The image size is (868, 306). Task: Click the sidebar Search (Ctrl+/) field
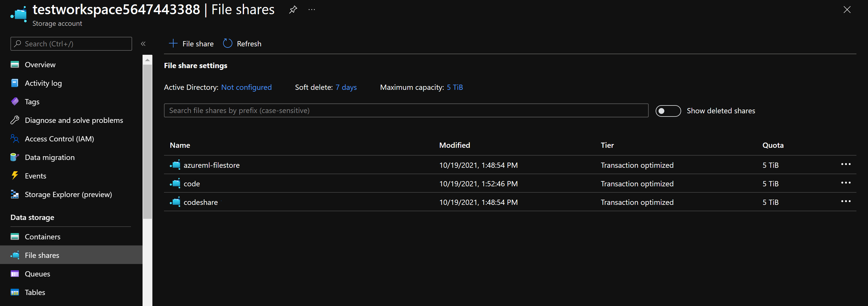(x=71, y=44)
